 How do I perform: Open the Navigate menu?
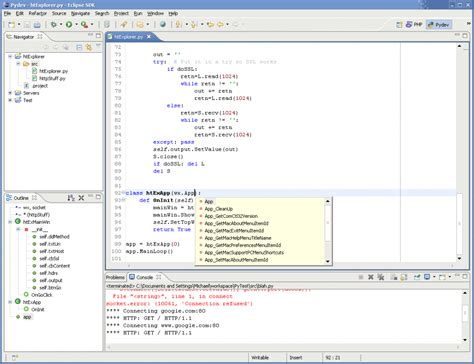pos(80,14)
